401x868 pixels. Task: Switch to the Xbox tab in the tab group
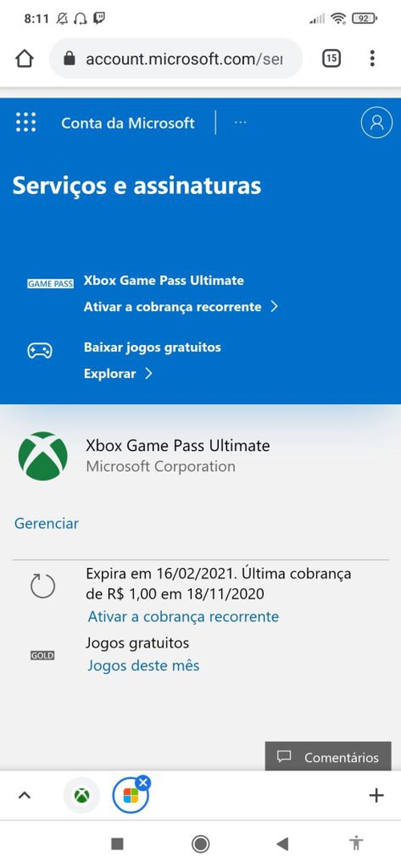(82, 796)
